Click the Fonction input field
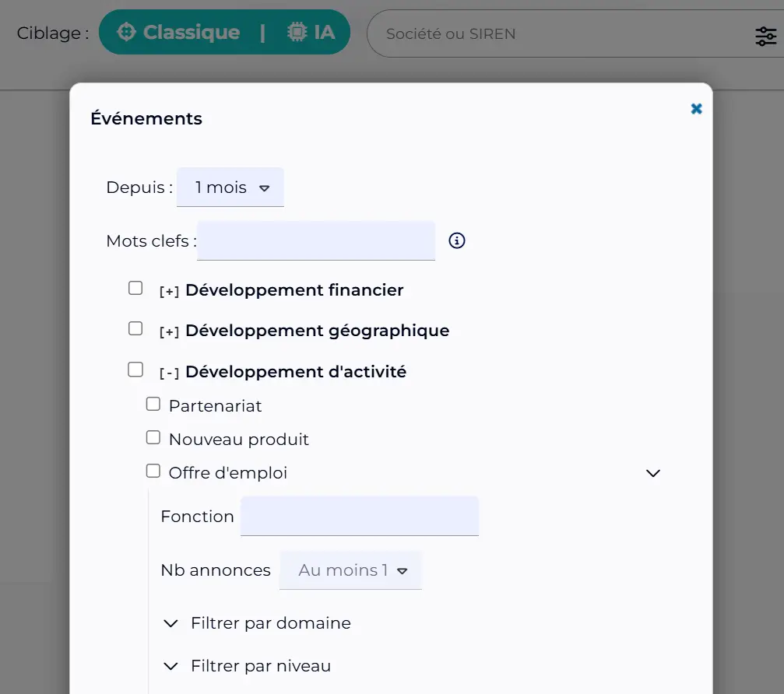784x694 pixels. click(x=360, y=516)
